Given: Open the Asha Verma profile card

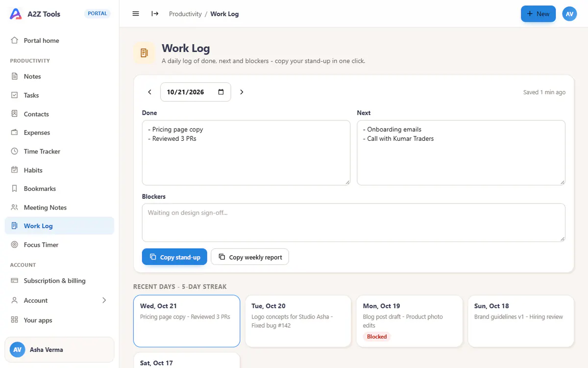Looking at the screenshot, I should tap(59, 350).
